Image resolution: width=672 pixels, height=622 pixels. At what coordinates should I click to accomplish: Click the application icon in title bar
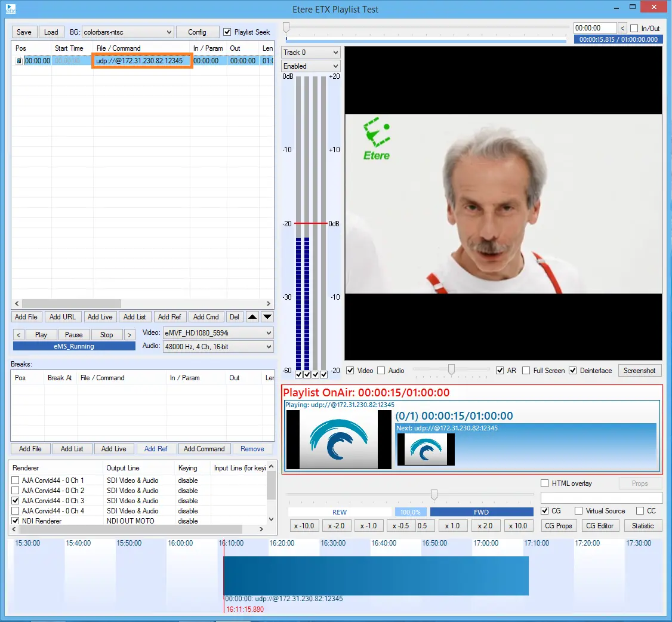point(11,9)
